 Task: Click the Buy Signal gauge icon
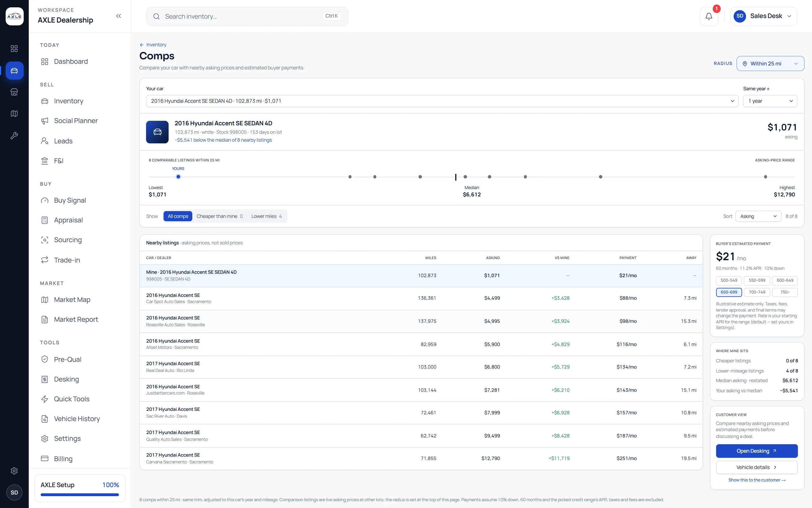point(45,201)
